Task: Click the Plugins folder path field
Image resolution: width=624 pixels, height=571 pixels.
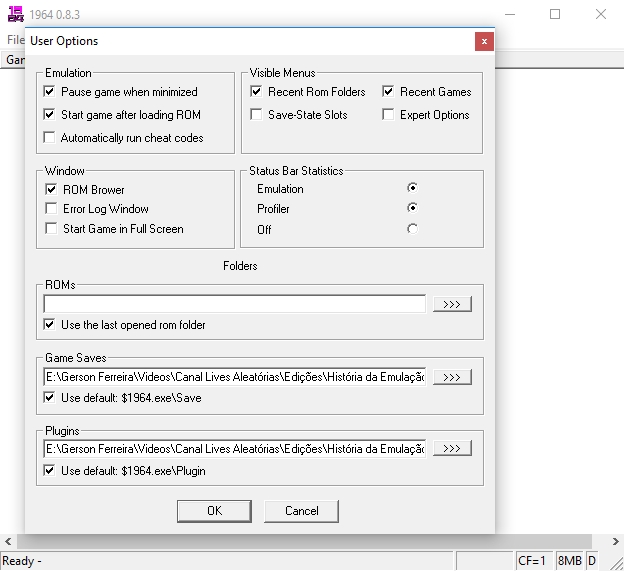Action: pyautogui.click(x=234, y=449)
